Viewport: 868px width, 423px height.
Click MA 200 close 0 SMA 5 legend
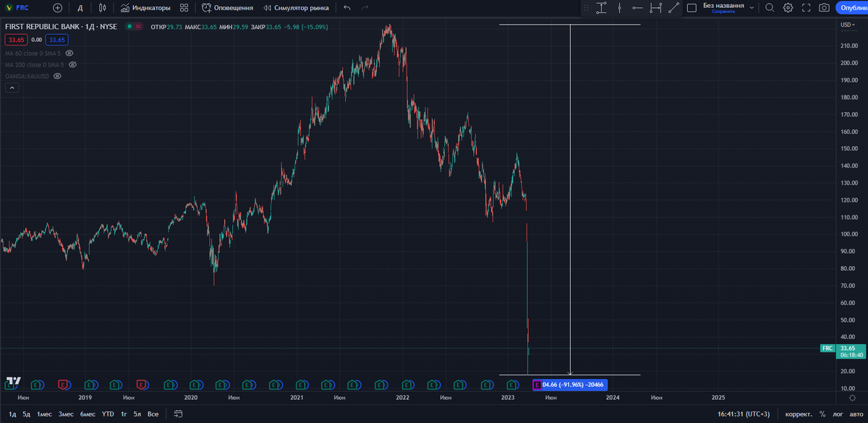click(35, 64)
